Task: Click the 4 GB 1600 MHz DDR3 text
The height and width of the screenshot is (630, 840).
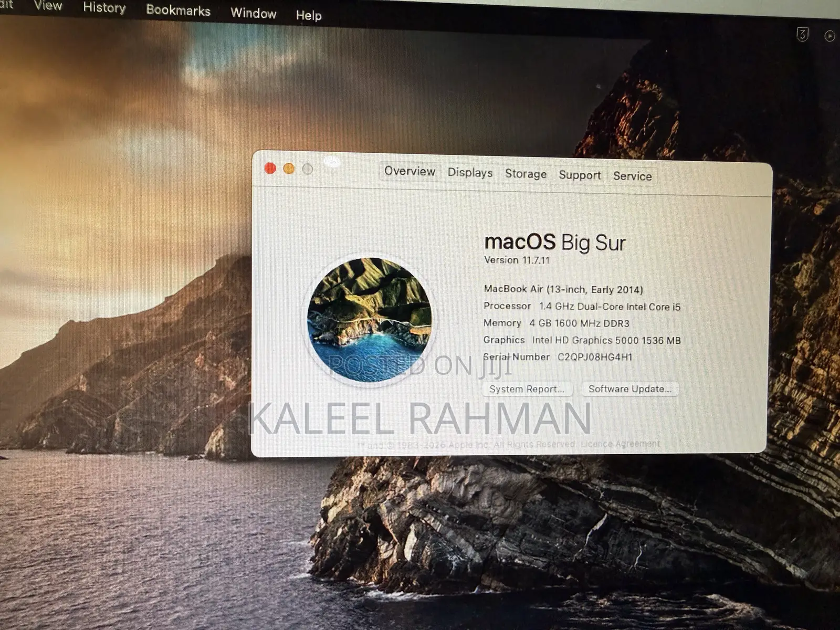Action: point(579,323)
